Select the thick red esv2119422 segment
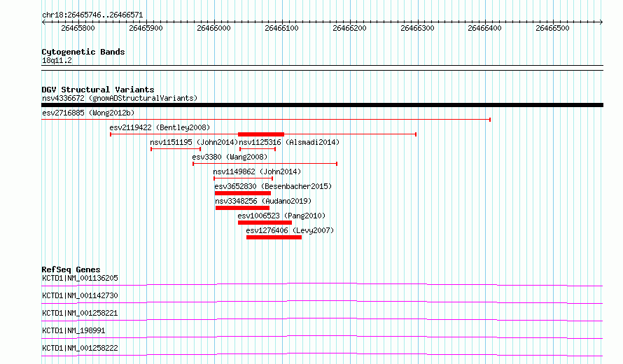This screenshot has height=364, width=623. click(261, 134)
